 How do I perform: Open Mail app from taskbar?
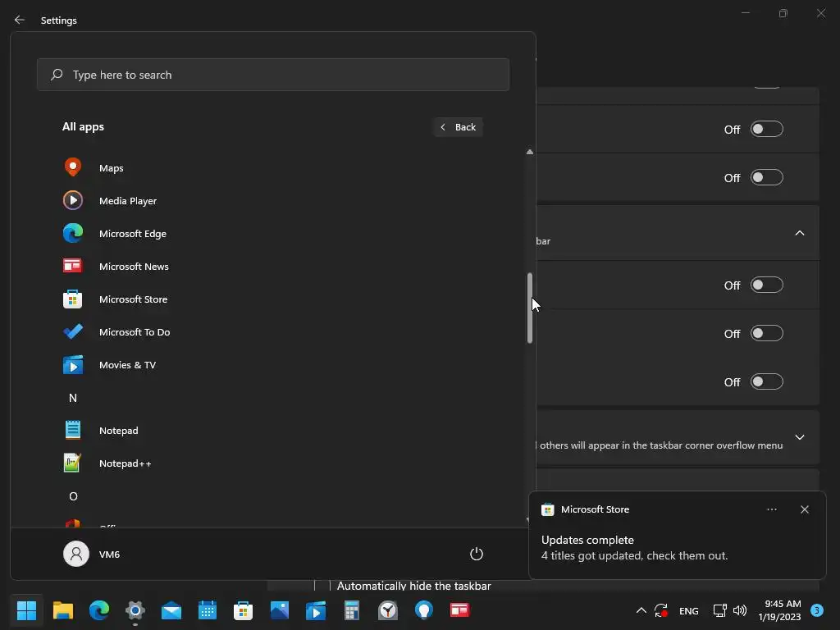click(x=171, y=610)
